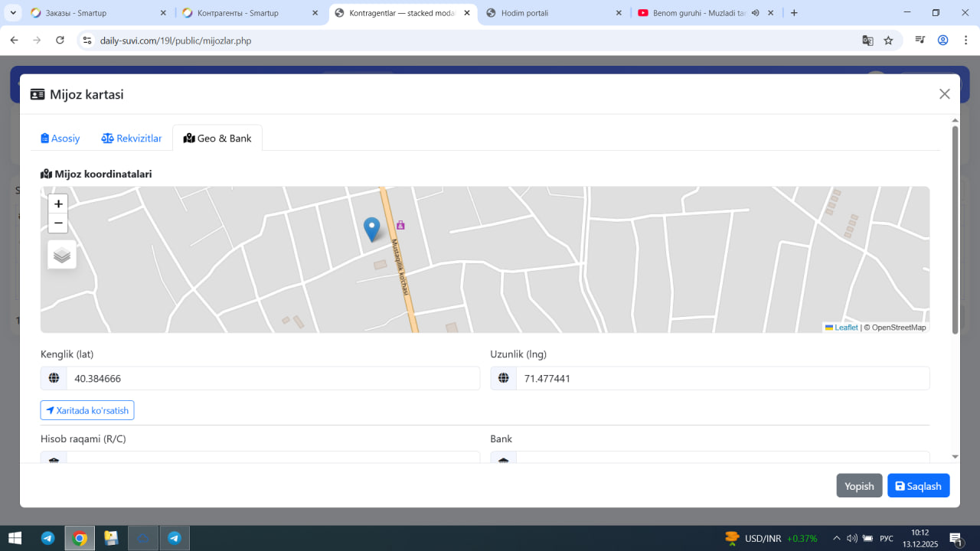The width and height of the screenshot is (980, 551).
Task: Save the card with Saqlash
Action: (x=918, y=486)
